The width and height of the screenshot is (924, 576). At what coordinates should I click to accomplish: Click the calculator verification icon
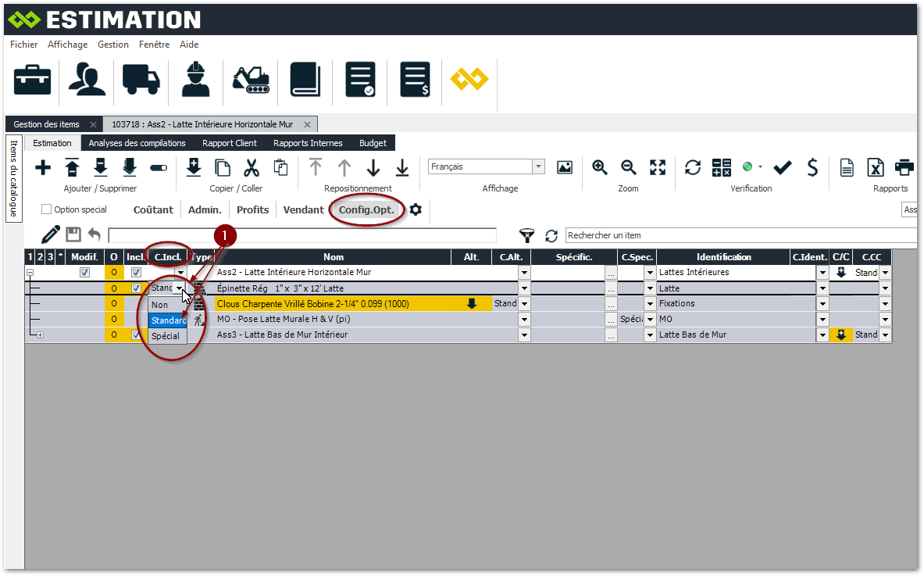[721, 167]
